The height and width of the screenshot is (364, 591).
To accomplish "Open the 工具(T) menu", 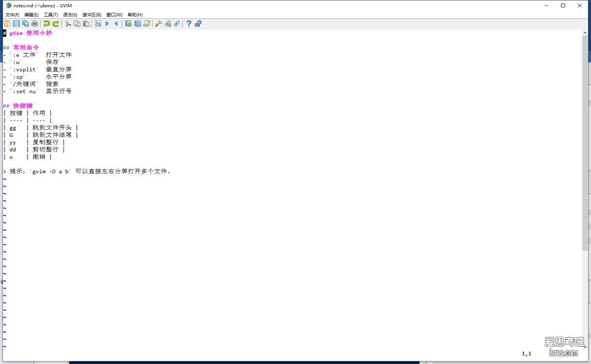I will pos(51,15).
